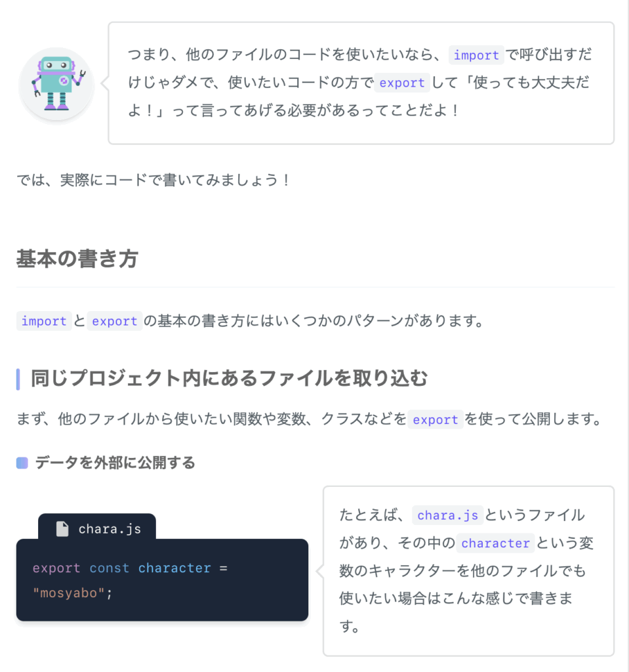
Task: Select the chara.js code tab
Action: pos(97,527)
